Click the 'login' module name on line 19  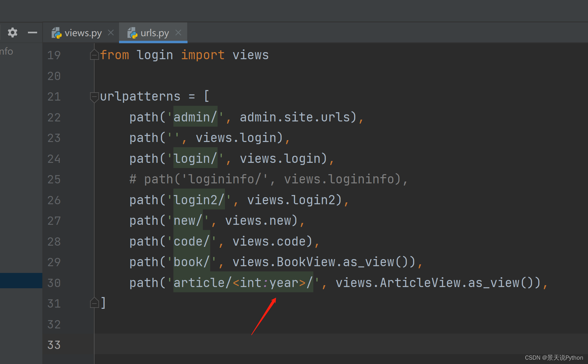tap(155, 55)
